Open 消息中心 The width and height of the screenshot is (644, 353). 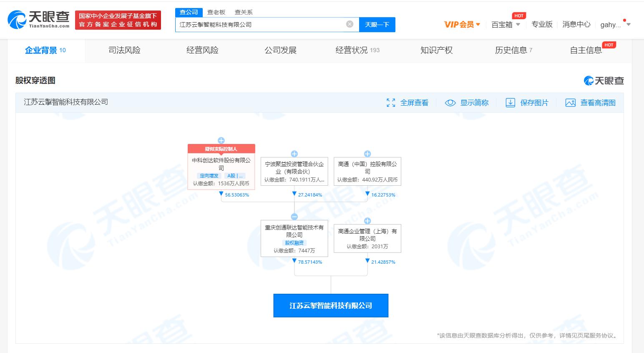point(576,25)
